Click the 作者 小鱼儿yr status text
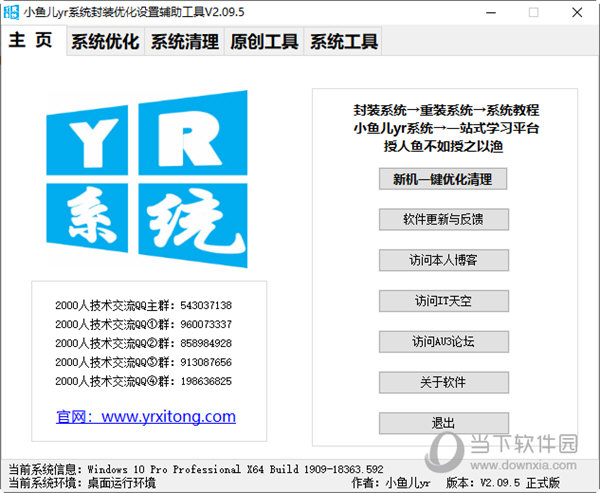The image size is (600, 493). coord(391,483)
